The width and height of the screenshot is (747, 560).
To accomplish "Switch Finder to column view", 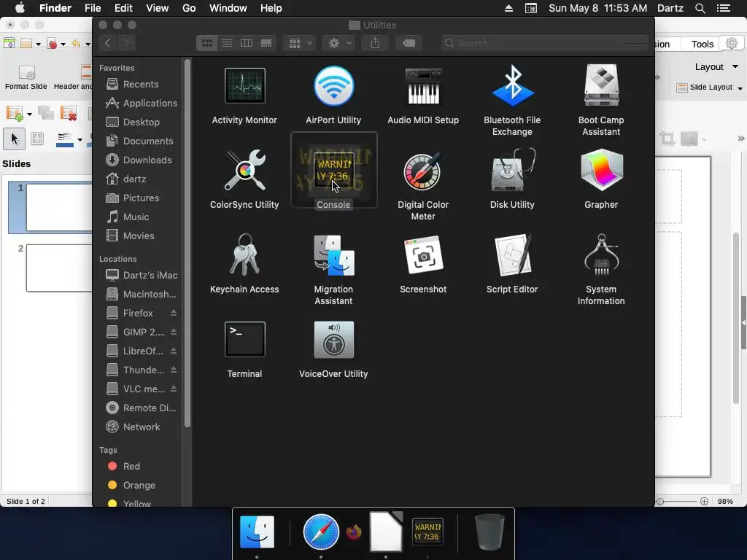I will pyautogui.click(x=247, y=43).
